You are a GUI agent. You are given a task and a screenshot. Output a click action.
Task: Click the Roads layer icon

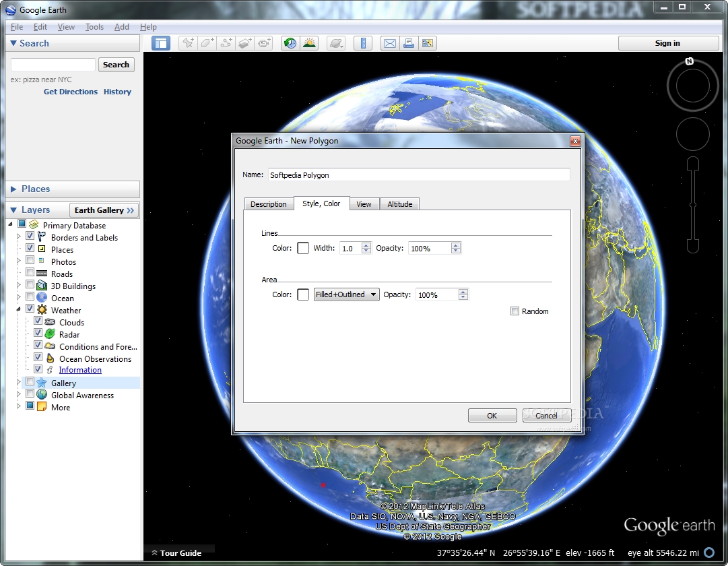click(42, 274)
